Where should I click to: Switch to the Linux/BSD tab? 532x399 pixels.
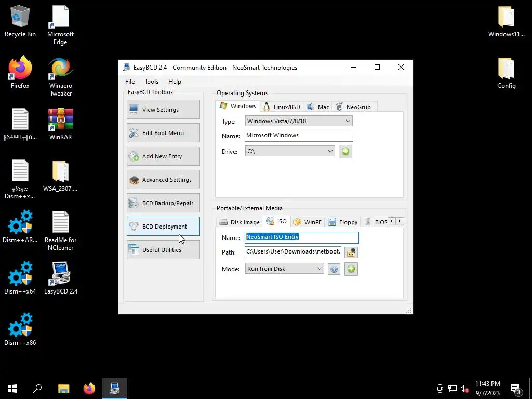click(282, 107)
